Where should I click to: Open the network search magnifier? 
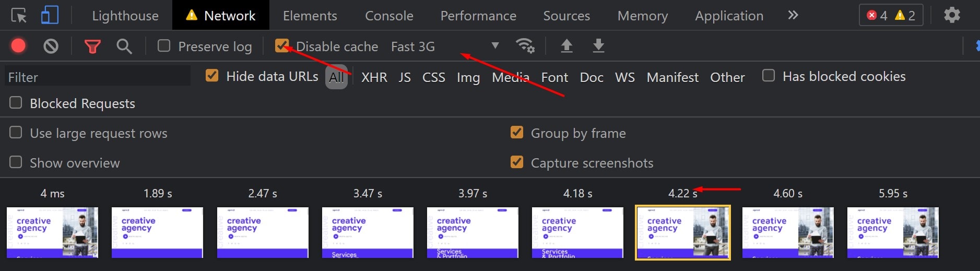tap(124, 46)
